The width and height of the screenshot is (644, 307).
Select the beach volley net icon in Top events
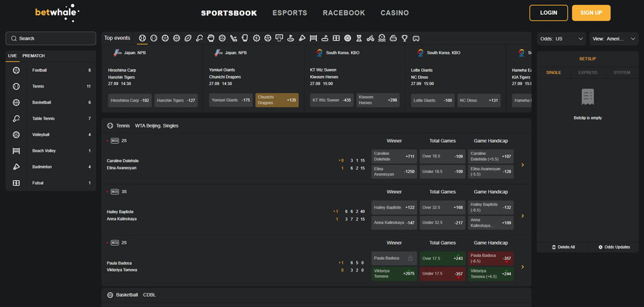[x=314, y=38]
